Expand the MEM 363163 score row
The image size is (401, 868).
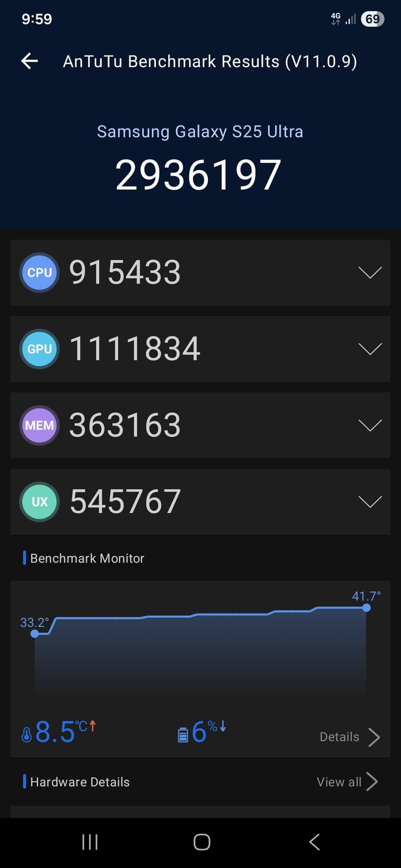coord(370,425)
